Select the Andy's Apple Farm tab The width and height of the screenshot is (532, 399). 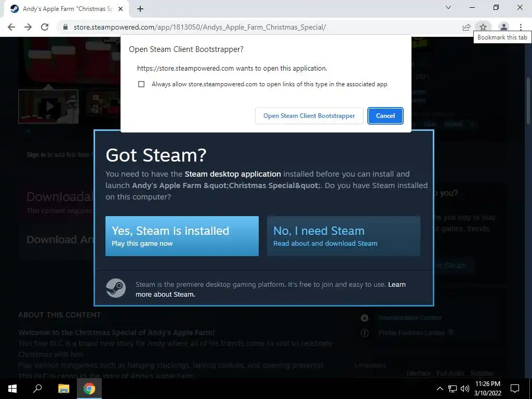66,9
